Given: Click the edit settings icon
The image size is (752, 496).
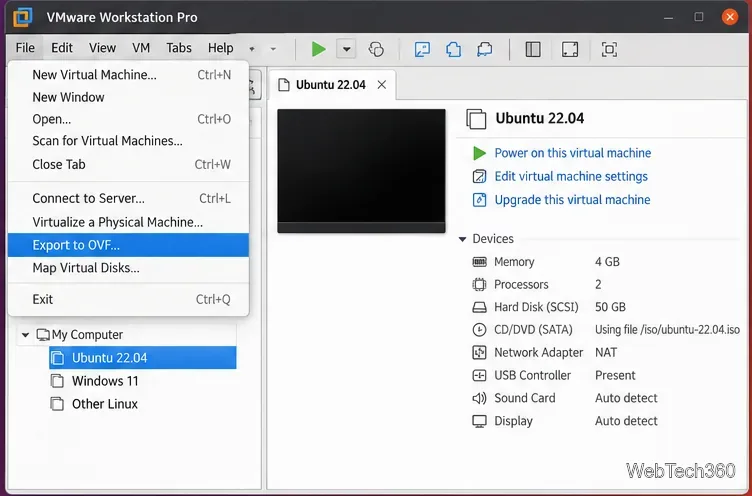Looking at the screenshot, I should tap(479, 176).
